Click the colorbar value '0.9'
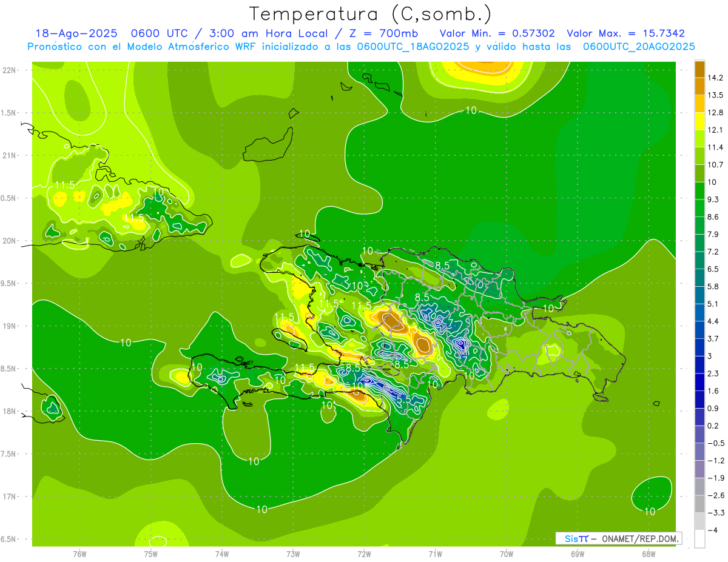Image resolution: width=728 pixels, height=562 pixels. (714, 408)
